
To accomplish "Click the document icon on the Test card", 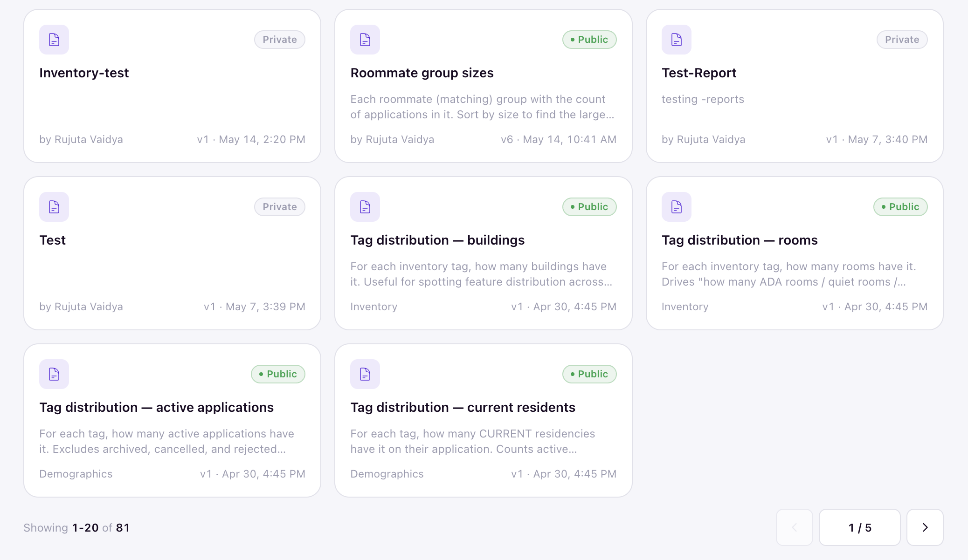I will [54, 207].
